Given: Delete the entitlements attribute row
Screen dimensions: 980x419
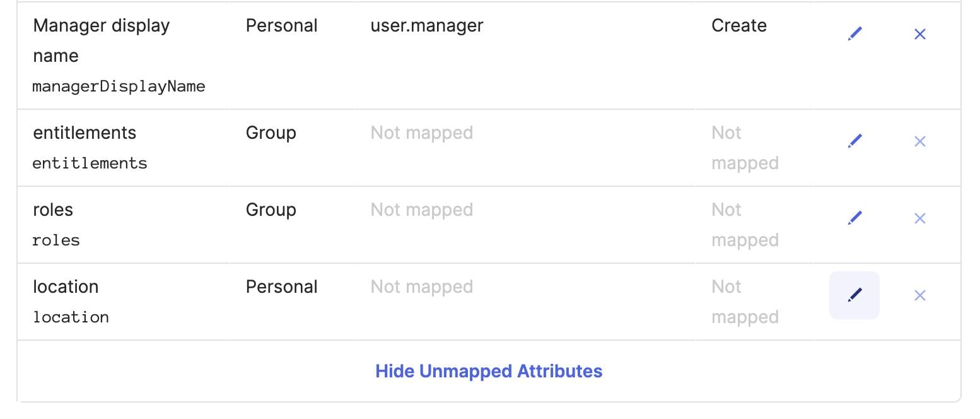Looking at the screenshot, I should 919,141.
